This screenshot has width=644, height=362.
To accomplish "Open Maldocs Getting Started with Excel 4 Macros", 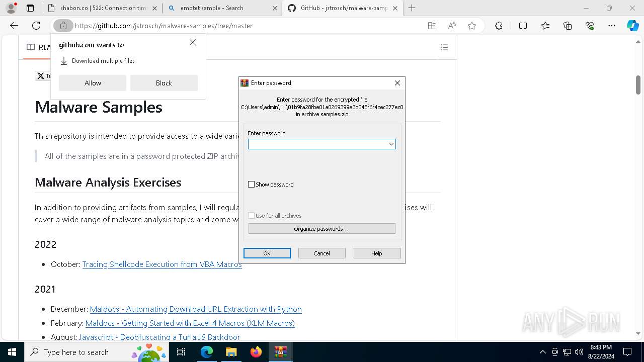I will click(190, 323).
